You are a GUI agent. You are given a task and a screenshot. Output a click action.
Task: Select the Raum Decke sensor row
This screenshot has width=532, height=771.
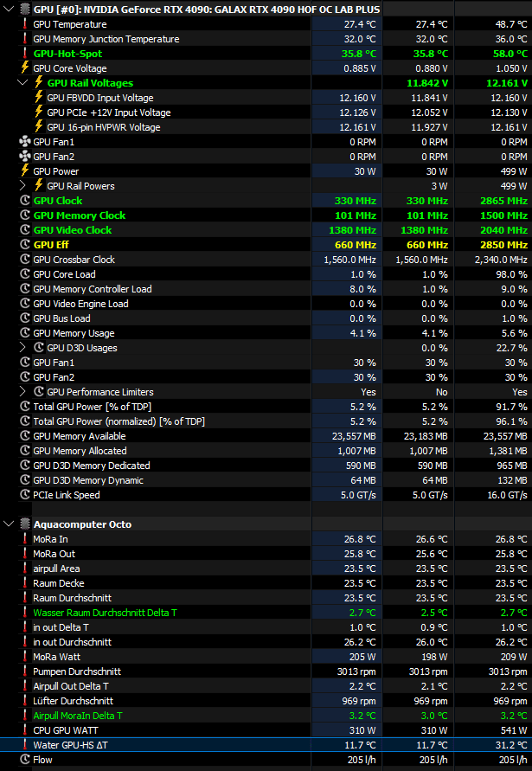pos(266,583)
